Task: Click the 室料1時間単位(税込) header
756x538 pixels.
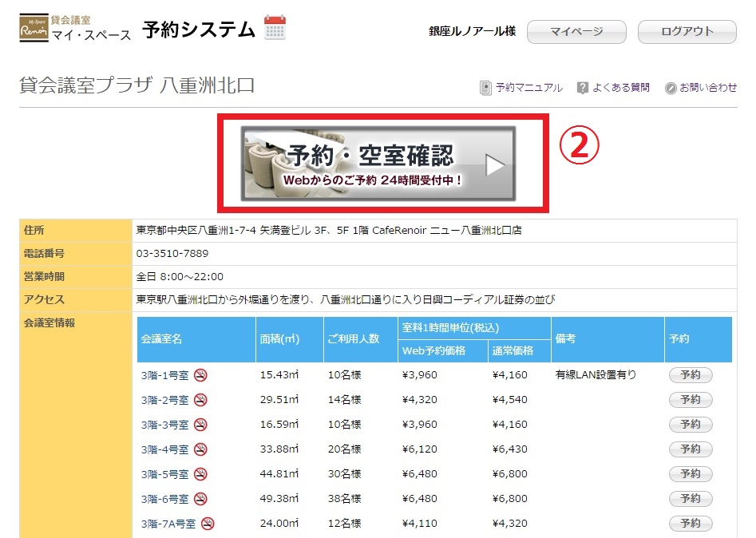Action: (474, 328)
